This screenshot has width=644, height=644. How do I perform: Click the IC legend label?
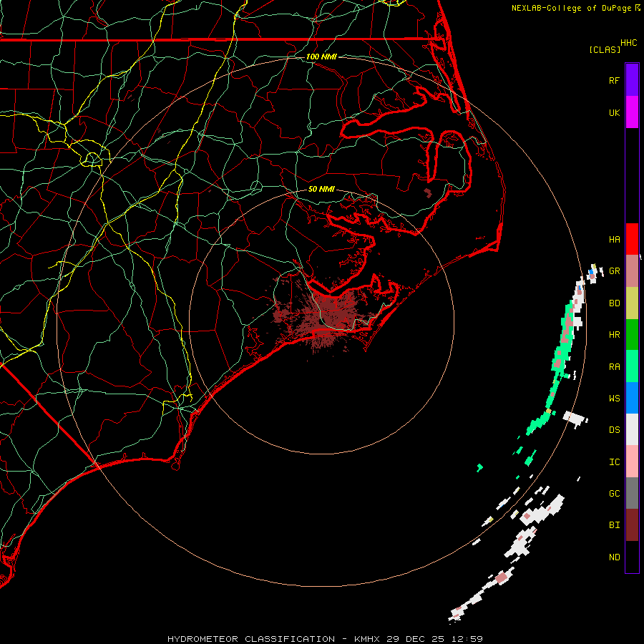tap(614, 462)
